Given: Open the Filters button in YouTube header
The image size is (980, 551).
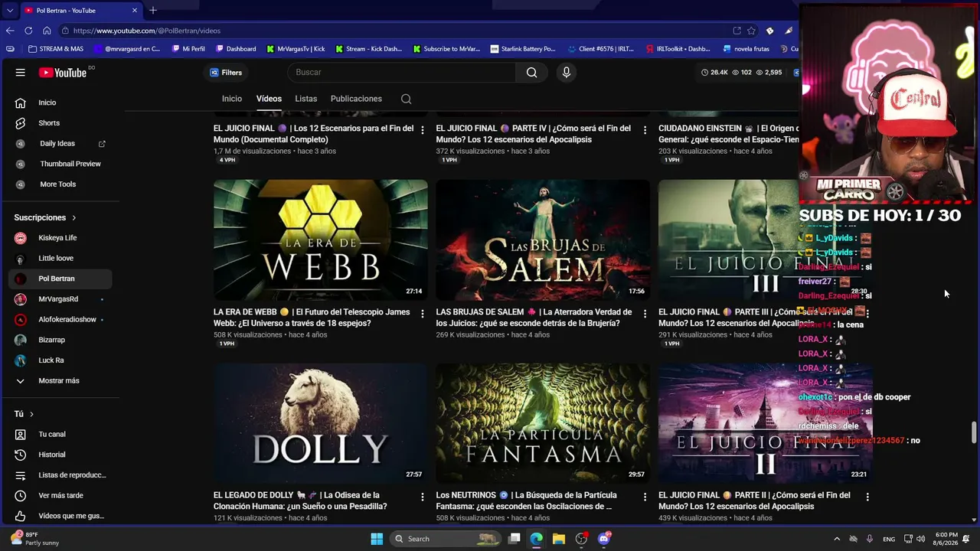Looking at the screenshot, I should click(226, 73).
